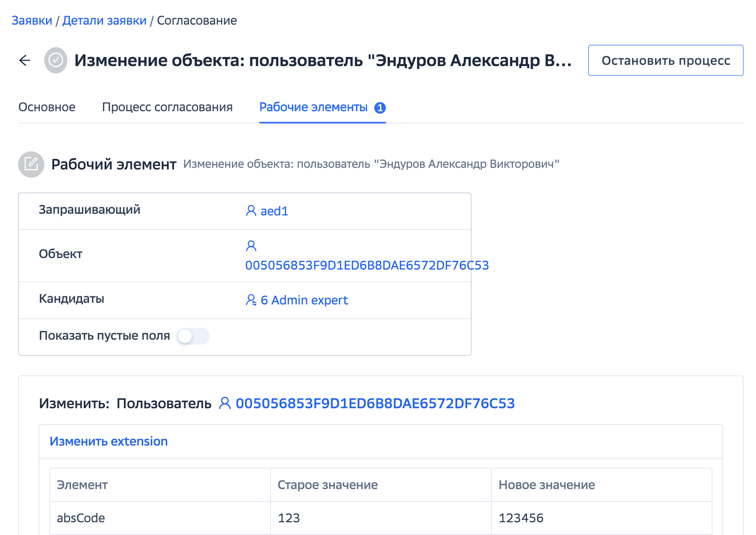Screen dimensions: 756x535
Task: Click the user icon after Пользователь heading
Action: [225, 403]
